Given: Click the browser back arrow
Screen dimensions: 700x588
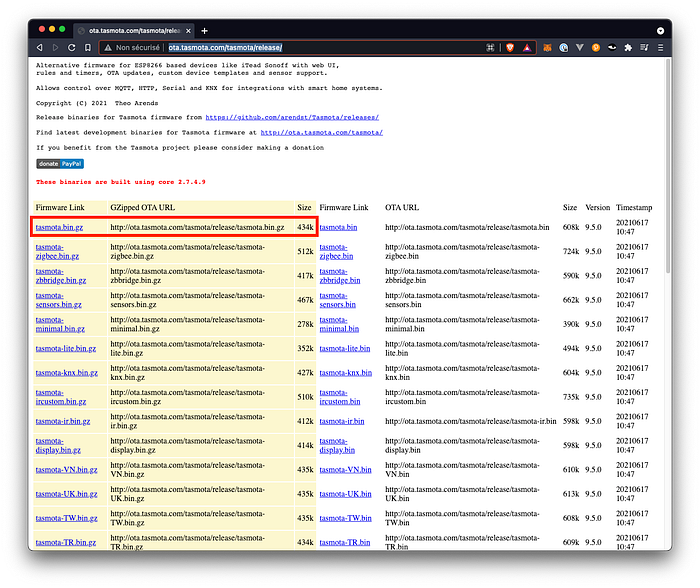Looking at the screenshot, I should point(40,47).
